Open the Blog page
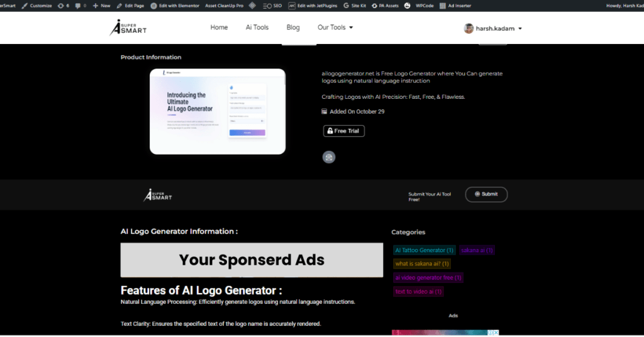The height and width of the screenshot is (337, 644). coord(293,28)
